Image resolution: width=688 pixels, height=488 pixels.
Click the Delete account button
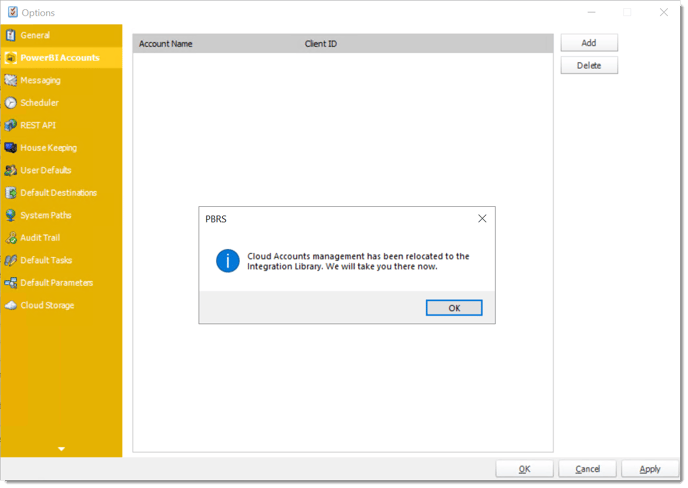click(x=589, y=65)
